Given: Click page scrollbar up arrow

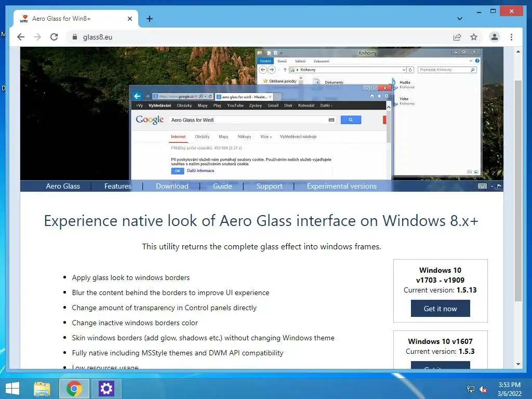Looking at the screenshot, I should coord(518,51).
